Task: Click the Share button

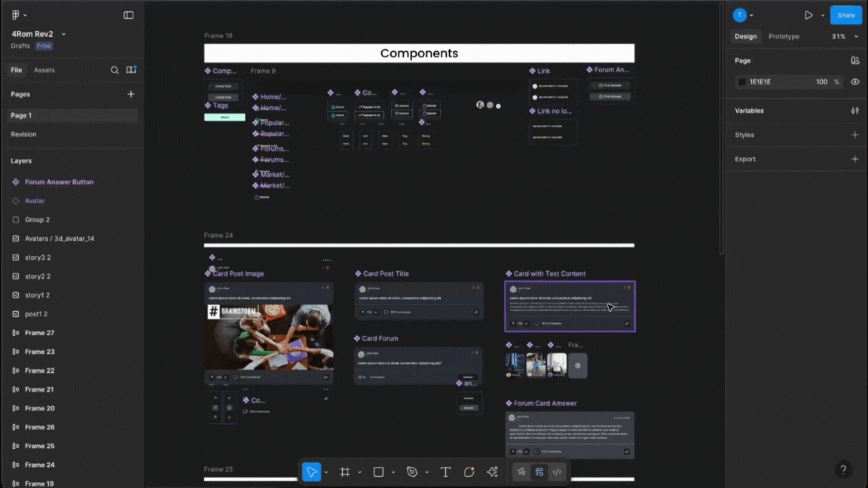Action: click(x=845, y=14)
